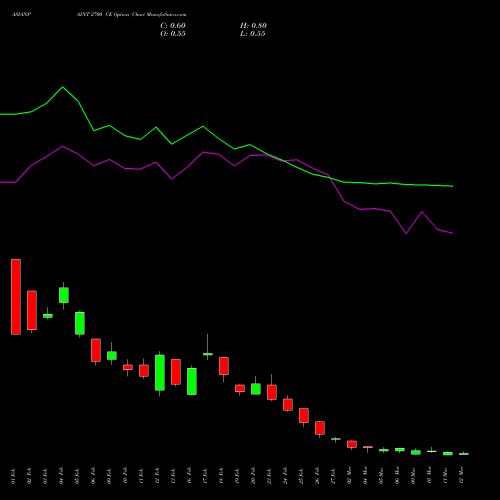
Task: Click the green candle for 05 Feb
Action: pyautogui.click(x=80, y=323)
